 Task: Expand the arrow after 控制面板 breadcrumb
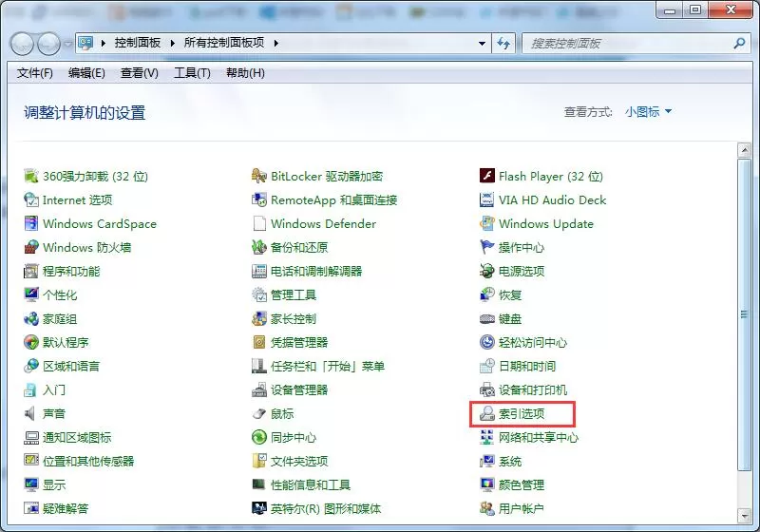[172, 43]
